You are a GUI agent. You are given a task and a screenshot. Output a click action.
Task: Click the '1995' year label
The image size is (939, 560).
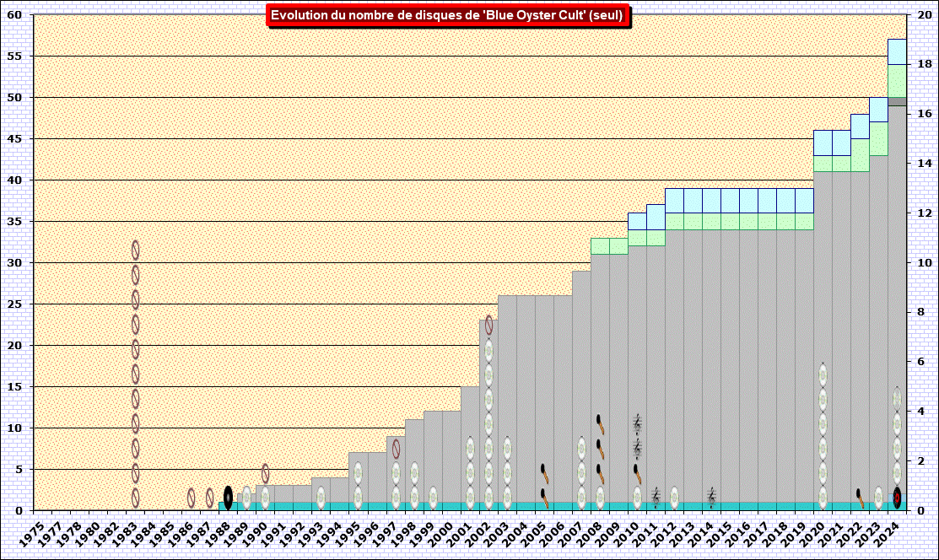pos(347,534)
